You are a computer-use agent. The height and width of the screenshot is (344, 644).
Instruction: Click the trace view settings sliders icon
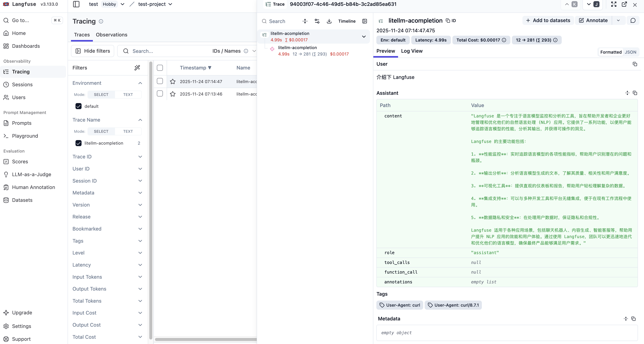tap(317, 21)
